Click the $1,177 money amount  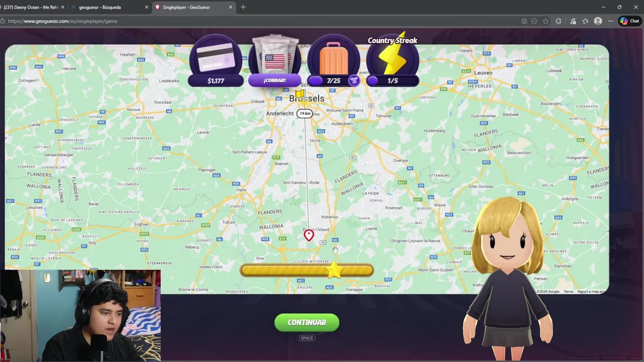click(216, 80)
